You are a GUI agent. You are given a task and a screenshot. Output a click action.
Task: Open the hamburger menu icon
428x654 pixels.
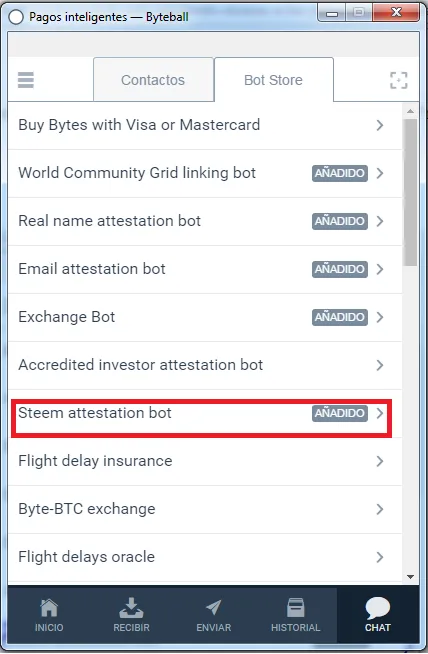pos(25,80)
